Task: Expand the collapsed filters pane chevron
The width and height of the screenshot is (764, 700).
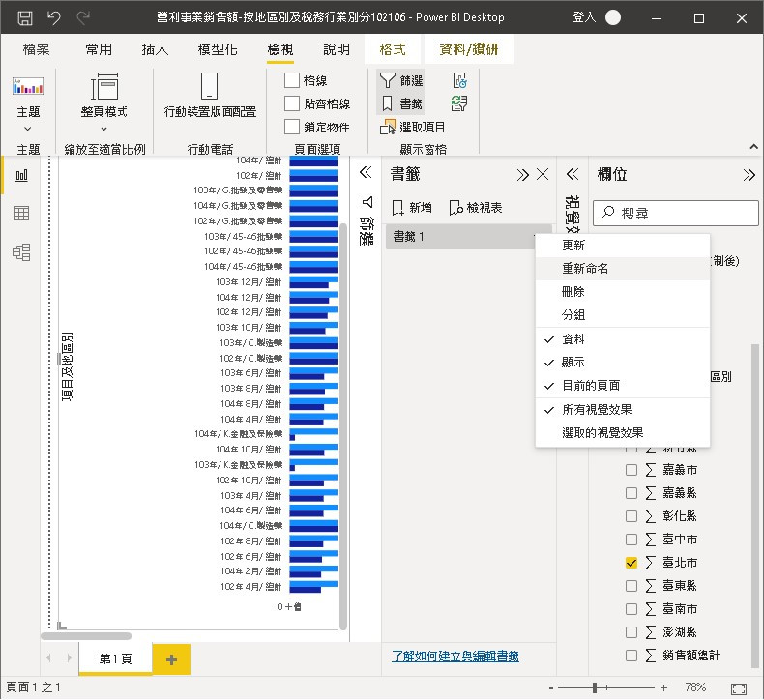Action: point(366,172)
